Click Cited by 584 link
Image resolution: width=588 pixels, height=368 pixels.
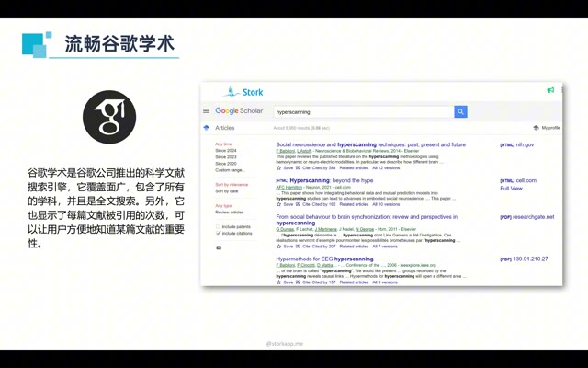[323, 167]
